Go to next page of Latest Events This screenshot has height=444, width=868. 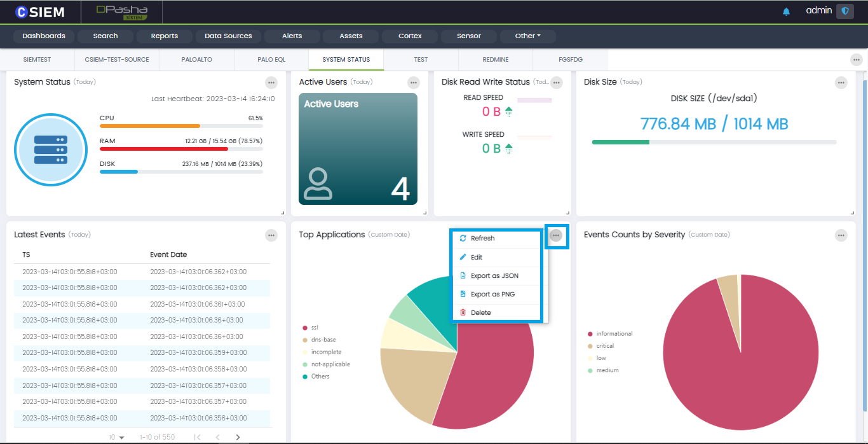click(238, 437)
